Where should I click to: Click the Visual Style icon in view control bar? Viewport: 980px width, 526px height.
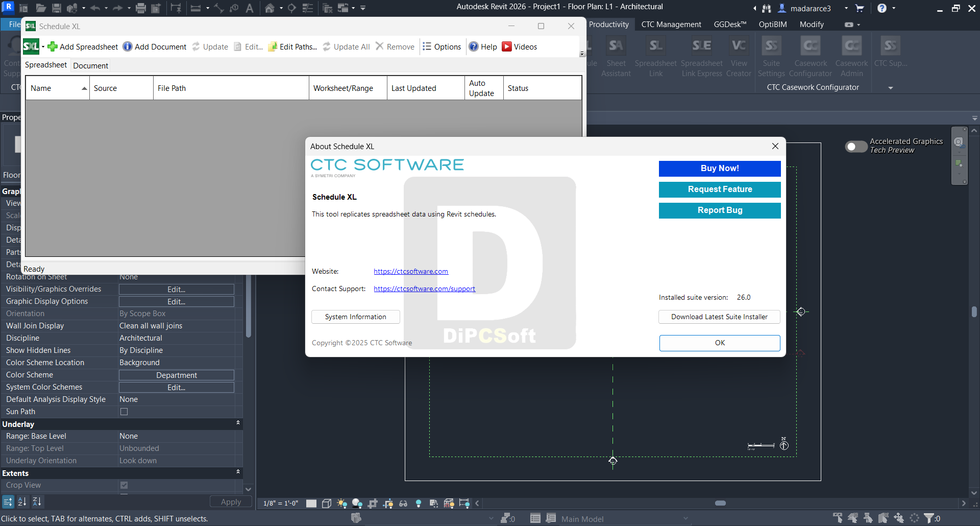tap(327, 504)
